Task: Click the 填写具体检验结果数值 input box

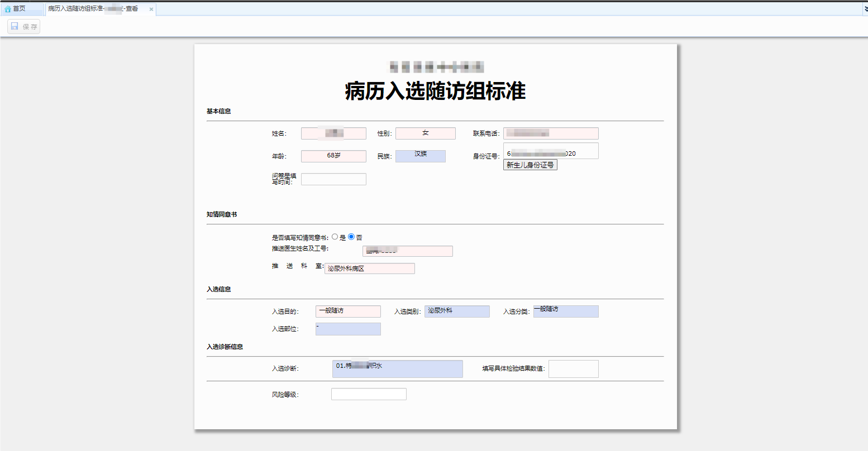Action: [x=574, y=369]
